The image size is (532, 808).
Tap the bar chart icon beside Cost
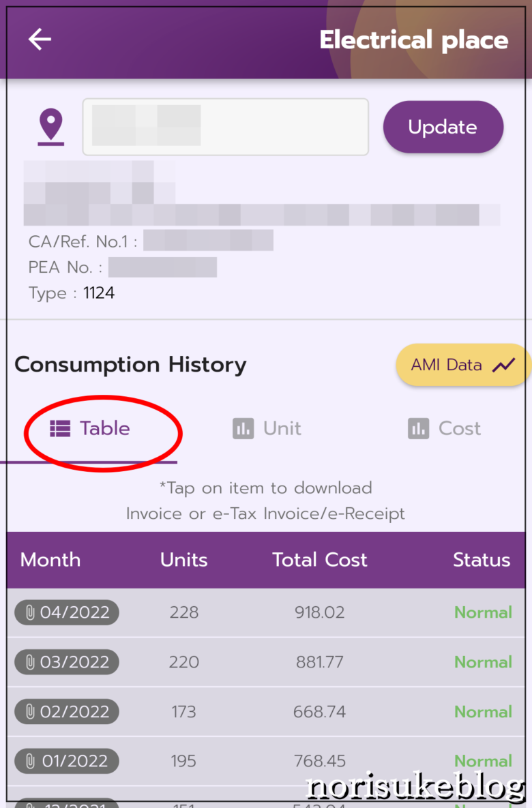coord(419,429)
